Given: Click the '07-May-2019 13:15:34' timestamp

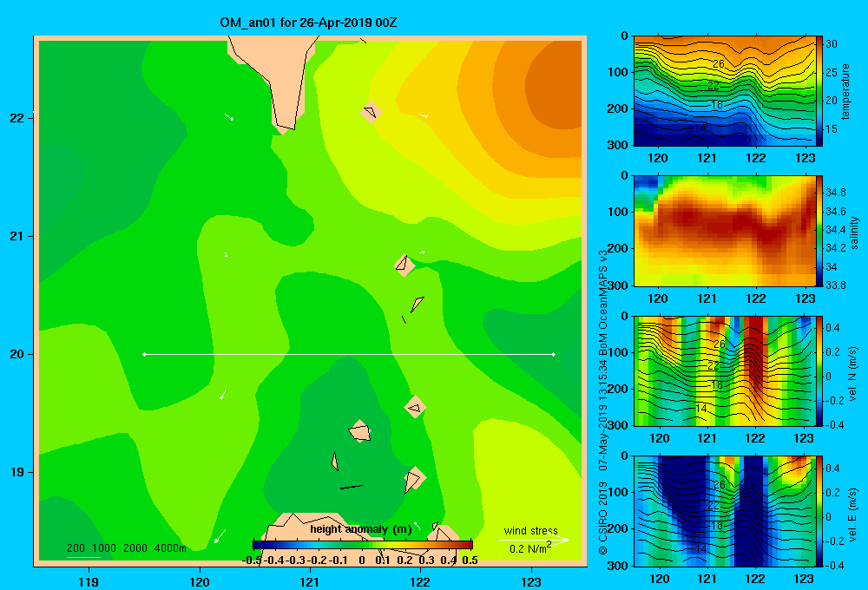Looking at the screenshot, I should 603,416.
